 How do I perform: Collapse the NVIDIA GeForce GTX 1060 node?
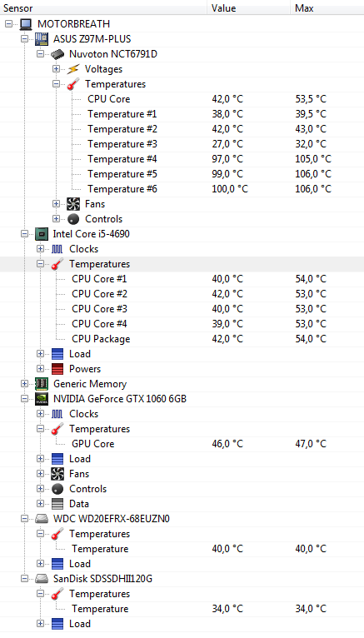coord(24,399)
